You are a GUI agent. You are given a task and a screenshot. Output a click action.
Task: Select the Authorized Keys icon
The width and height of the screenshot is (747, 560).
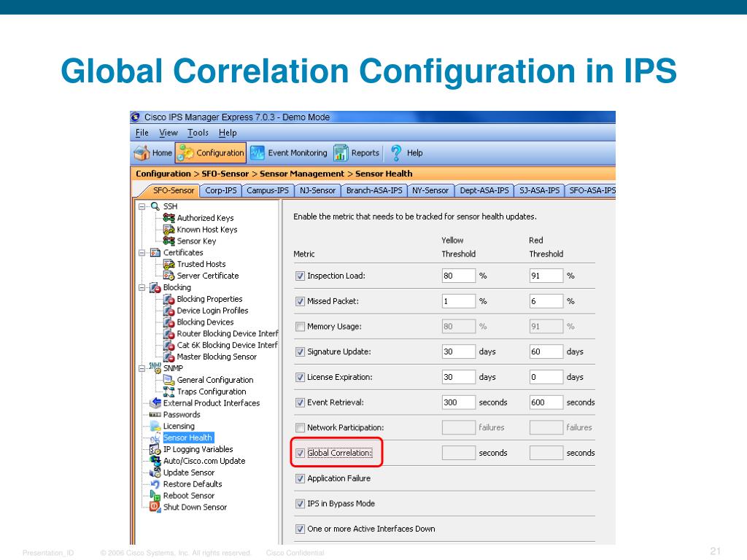pyautogui.click(x=169, y=217)
